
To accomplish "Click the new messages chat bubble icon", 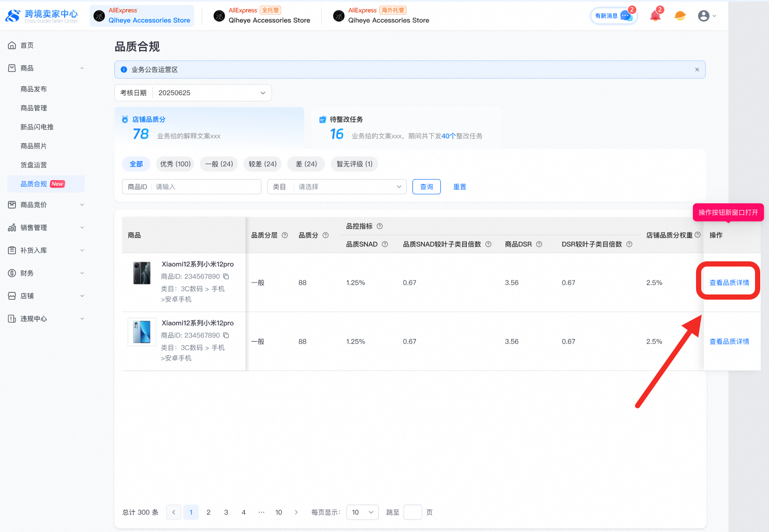I will (626, 16).
